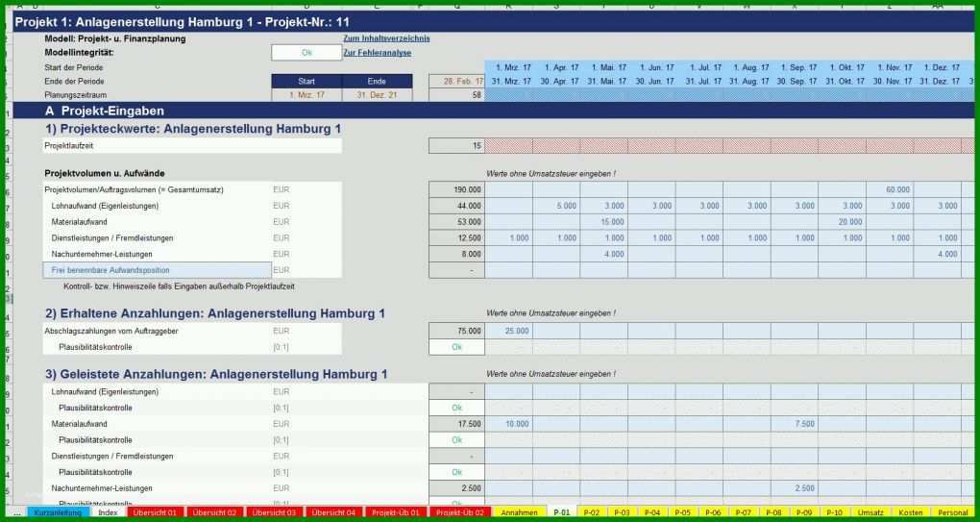Screen dimensions: 980x522
Task: Select the 30. Sep. 17 period end header
Action: point(795,82)
